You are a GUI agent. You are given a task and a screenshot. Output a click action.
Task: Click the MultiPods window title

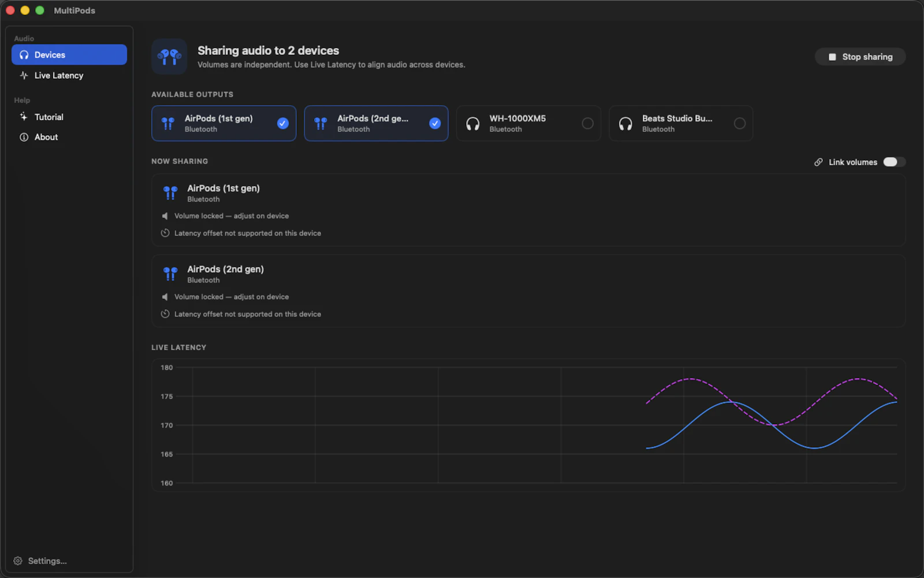point(74,10)
